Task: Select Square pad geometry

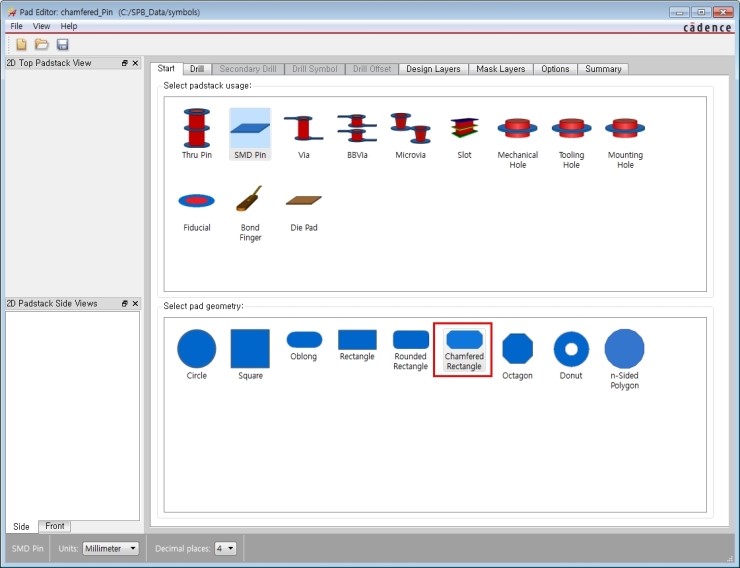Action: point(250,355)
